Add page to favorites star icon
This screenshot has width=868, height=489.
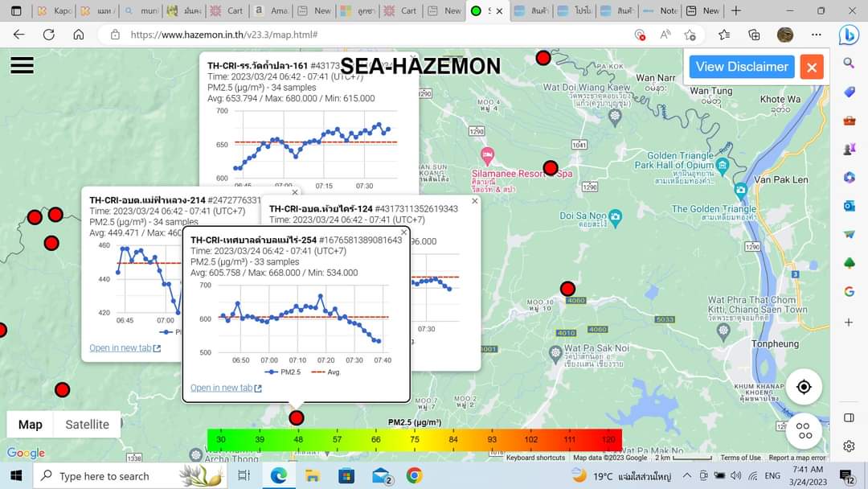point(690,35)
